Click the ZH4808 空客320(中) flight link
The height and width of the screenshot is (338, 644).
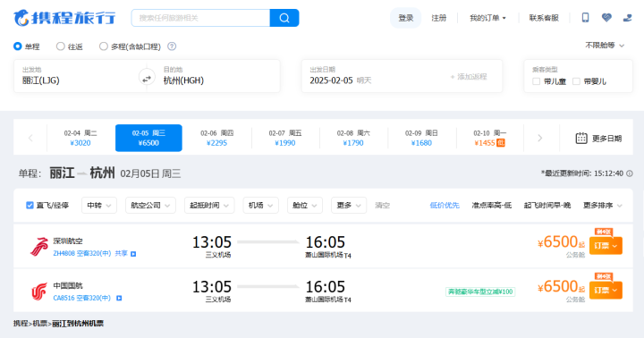(x=82, y=254)
